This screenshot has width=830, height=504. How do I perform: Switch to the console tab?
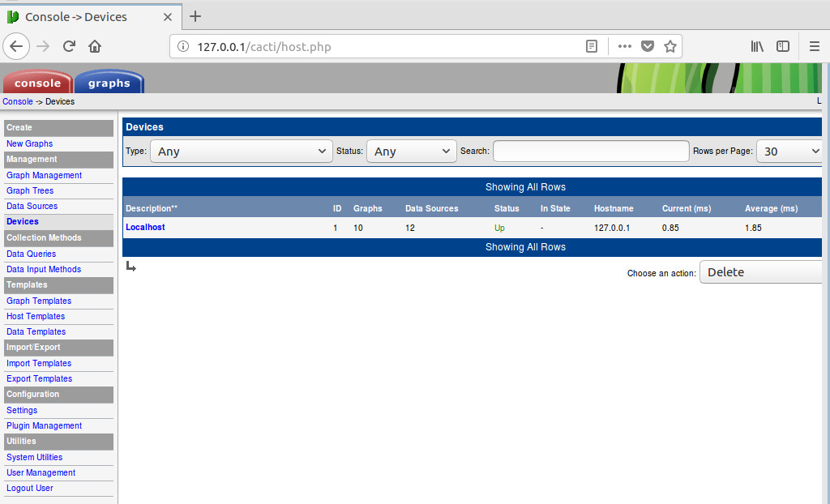tap(37, 83)
